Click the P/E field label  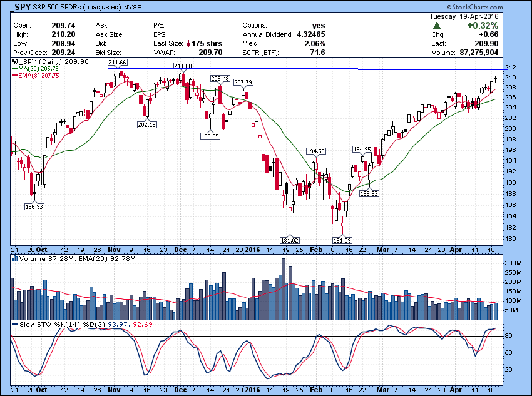[159, 26]
